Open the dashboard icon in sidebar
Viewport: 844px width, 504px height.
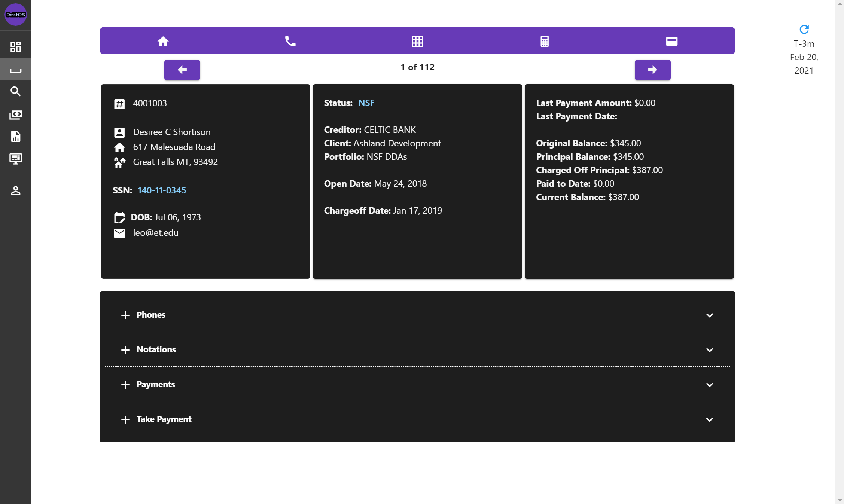(15, 46)
